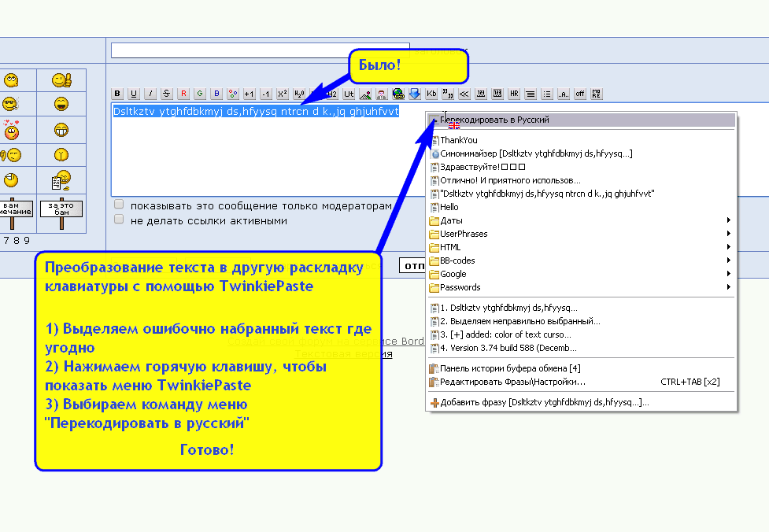Image resolution: width=769 pixels, height=532 pixels.
Task: Select the Синонимайзер menu entry
Action: click(581, 153)
